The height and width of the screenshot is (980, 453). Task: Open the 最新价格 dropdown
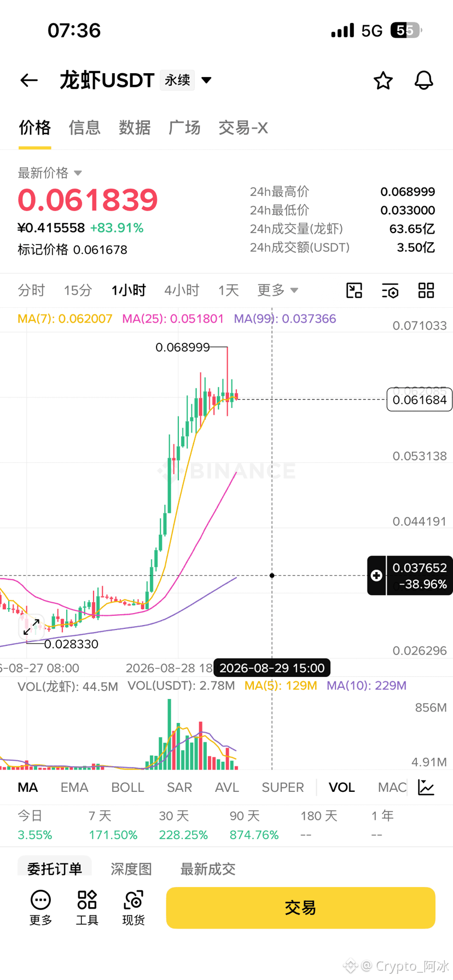coord(50,173)
